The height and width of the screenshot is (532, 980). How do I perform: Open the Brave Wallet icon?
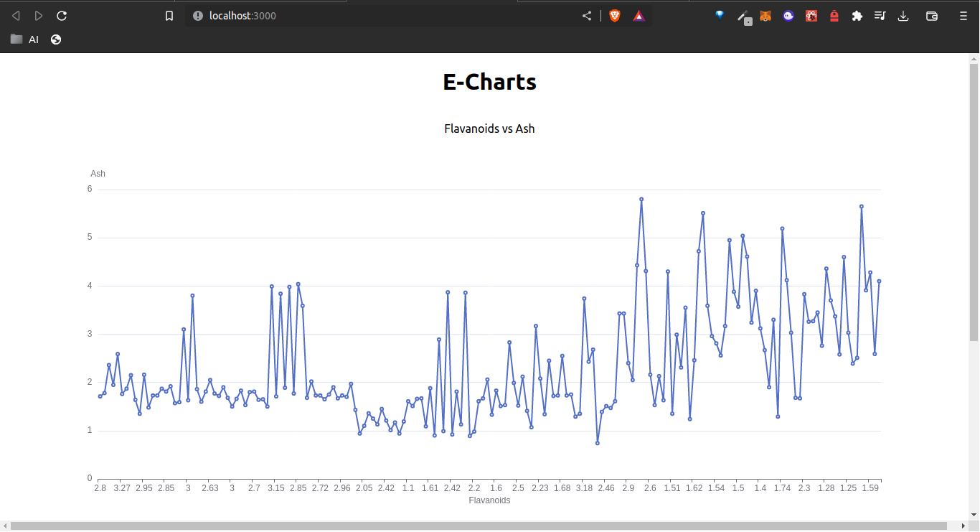932,16
